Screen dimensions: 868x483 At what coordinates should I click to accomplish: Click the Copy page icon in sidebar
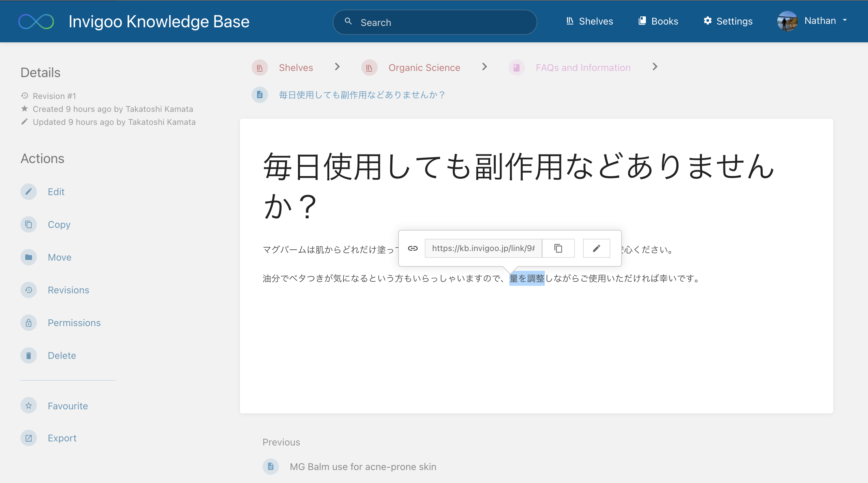(x=29, y=224)
